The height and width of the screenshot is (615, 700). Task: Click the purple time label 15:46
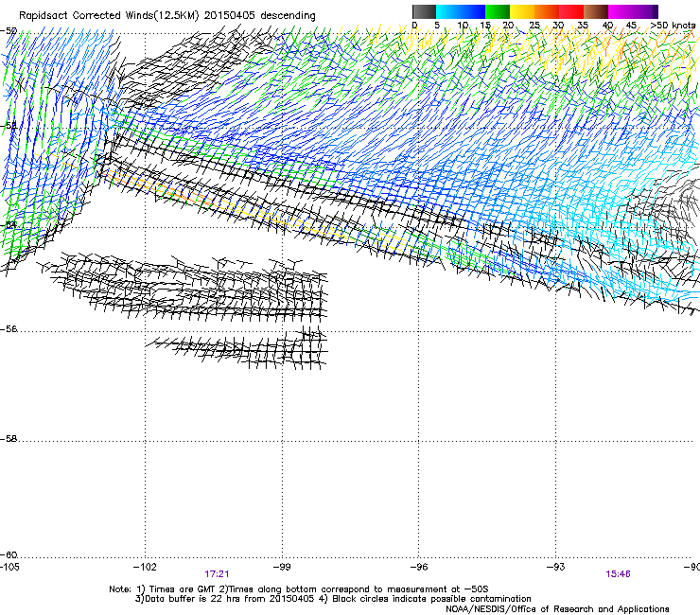point(618,574)
